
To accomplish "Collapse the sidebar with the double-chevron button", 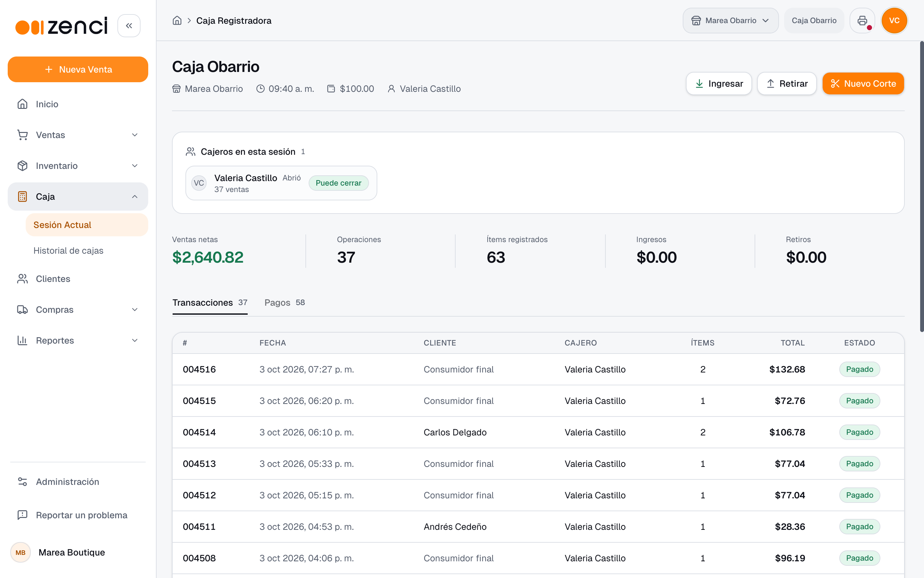I will (x=129, y=26).
